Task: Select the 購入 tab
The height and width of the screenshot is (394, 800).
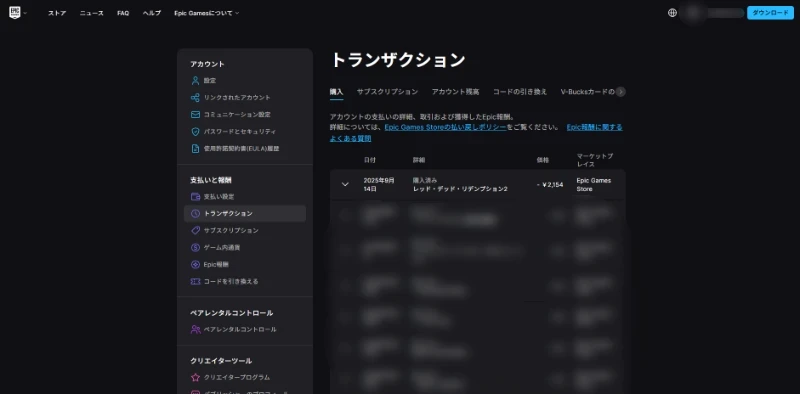Action: coord(336,92)
